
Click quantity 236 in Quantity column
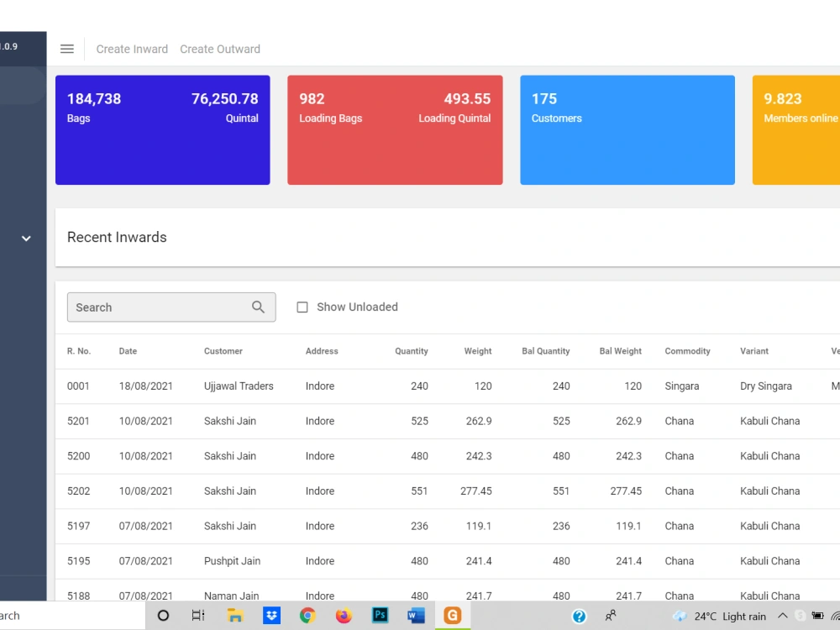point(419,526)
